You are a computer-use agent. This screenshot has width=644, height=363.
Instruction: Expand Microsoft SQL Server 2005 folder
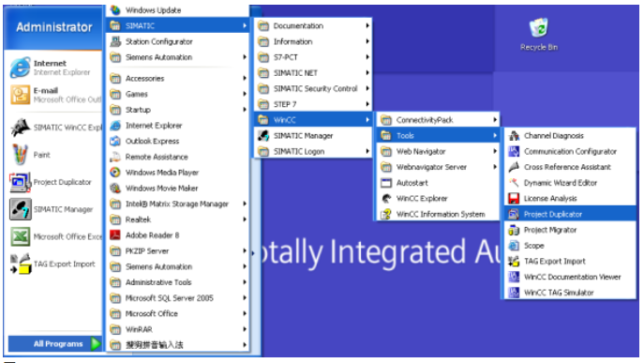tap(178, 298)
